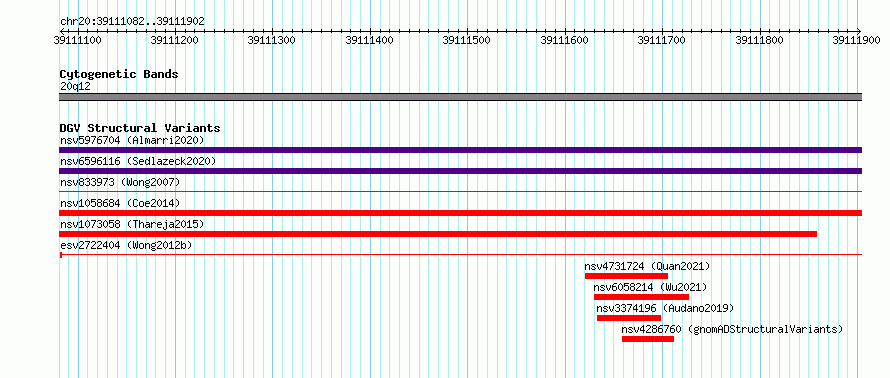Image resolution: width=890 pixels, height=378 pixels.
Task: Select the nsv4731724 short red bar
Action: (x=627, y=276)
